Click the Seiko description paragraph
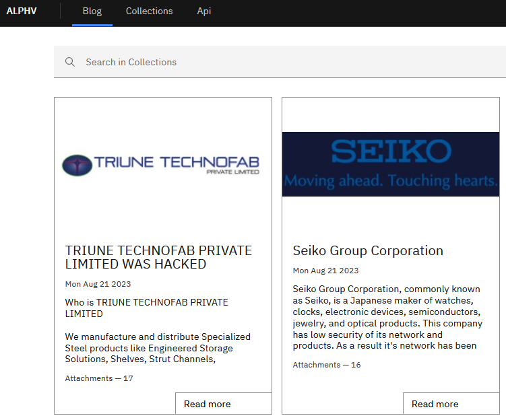Screen dimensions: 506x420 (x=387, y=317)
